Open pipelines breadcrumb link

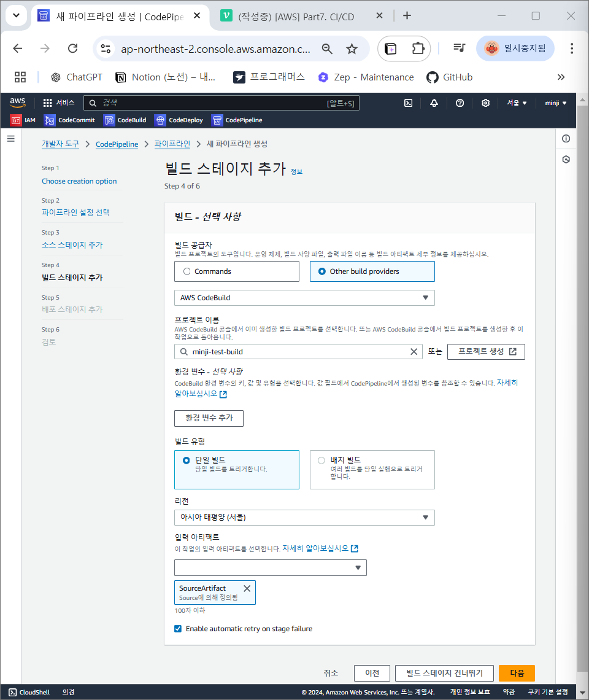point(172,144)
